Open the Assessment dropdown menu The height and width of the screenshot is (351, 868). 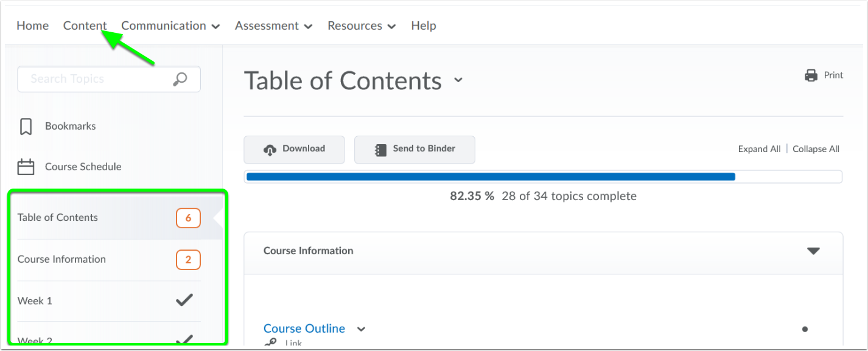273,26
